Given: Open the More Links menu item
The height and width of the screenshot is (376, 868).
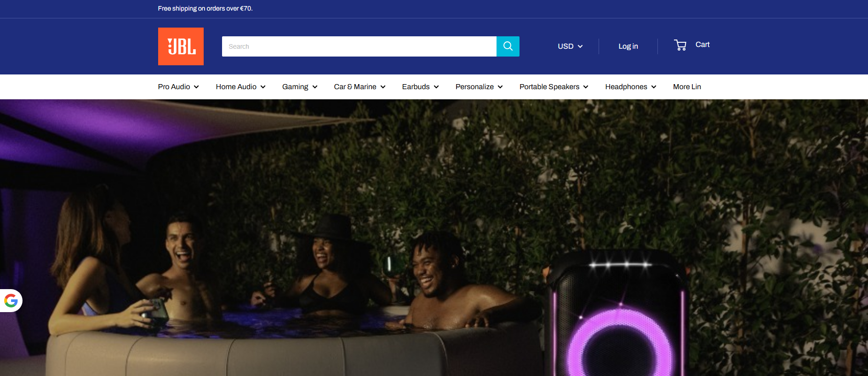Looking at the screenshot, I should tap(687, 87).
